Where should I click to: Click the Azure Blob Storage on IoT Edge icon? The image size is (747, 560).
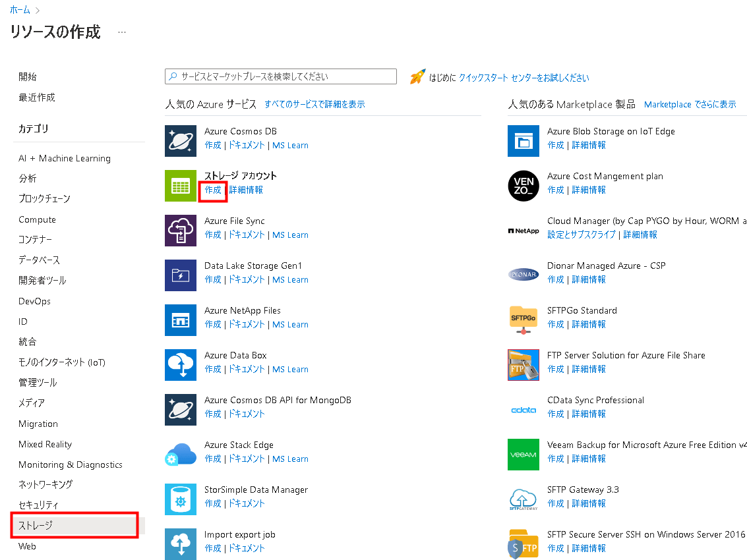coord(523,141)
